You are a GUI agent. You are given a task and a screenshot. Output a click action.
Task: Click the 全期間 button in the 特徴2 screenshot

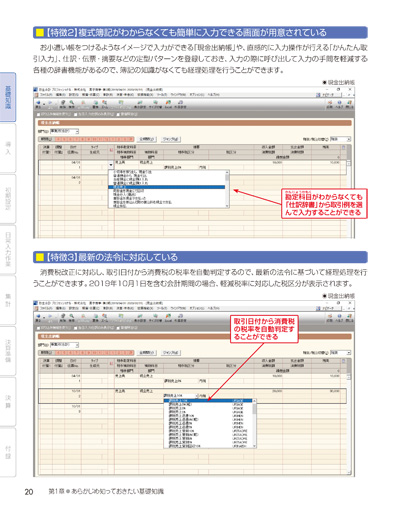(x=147, y=139)
